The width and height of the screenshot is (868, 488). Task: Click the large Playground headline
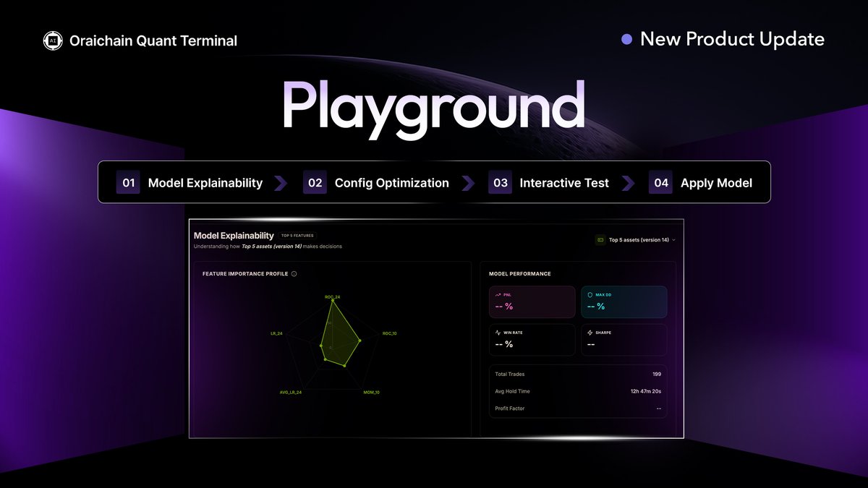tap(433, 108)
